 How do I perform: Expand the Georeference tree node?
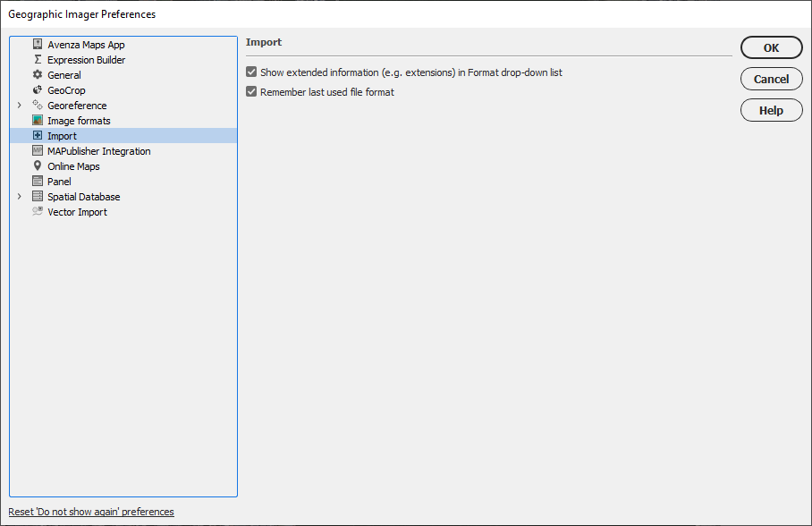[x=19, y=106]
